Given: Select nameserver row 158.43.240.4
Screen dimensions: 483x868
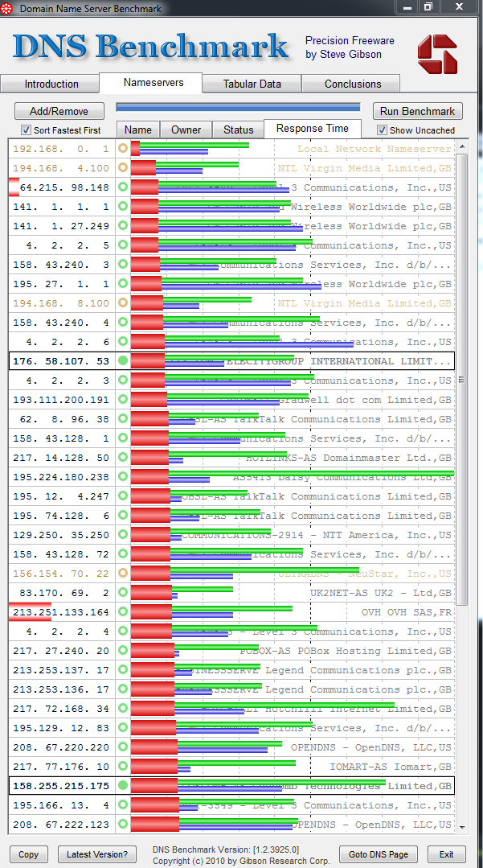Looking at the screenshot, I should pos(231,322).
